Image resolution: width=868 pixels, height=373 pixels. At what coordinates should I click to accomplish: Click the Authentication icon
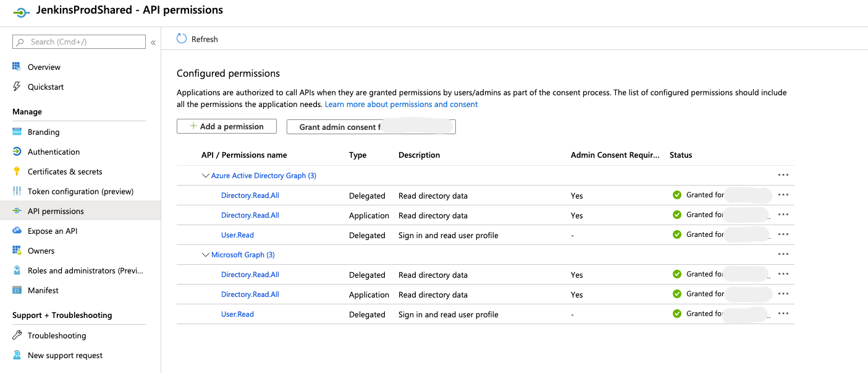click(x=15, y=152)
